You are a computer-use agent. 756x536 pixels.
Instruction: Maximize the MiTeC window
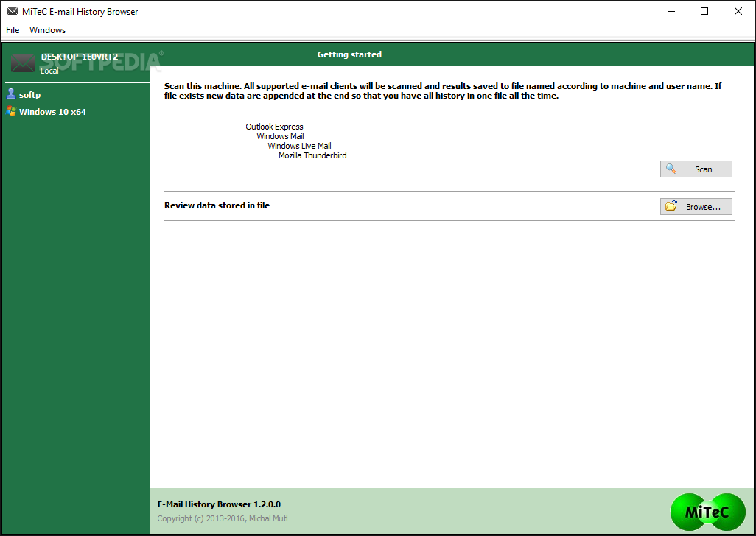coord(704,11)
